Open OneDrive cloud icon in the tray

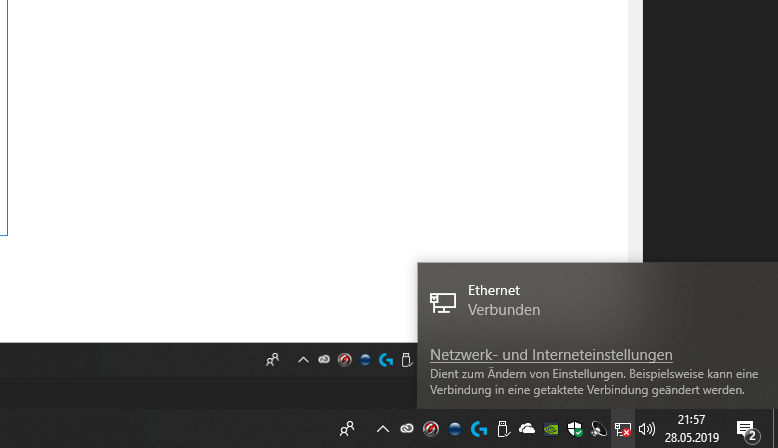pos(527,429)
